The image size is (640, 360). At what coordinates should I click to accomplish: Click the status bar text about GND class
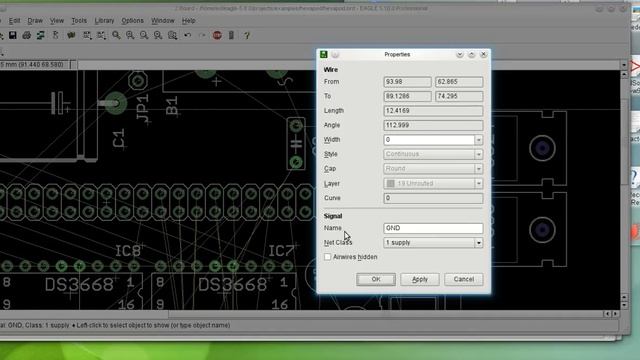click(115, 325)
